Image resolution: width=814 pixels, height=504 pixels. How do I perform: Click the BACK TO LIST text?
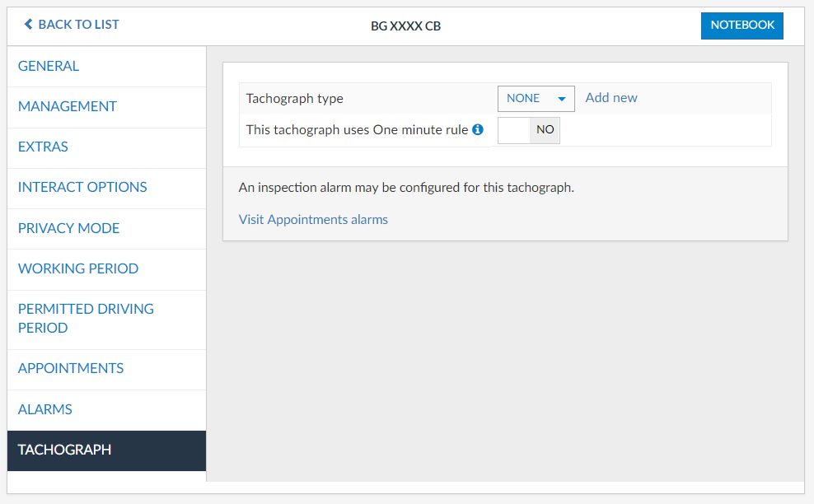pos(78,25)
